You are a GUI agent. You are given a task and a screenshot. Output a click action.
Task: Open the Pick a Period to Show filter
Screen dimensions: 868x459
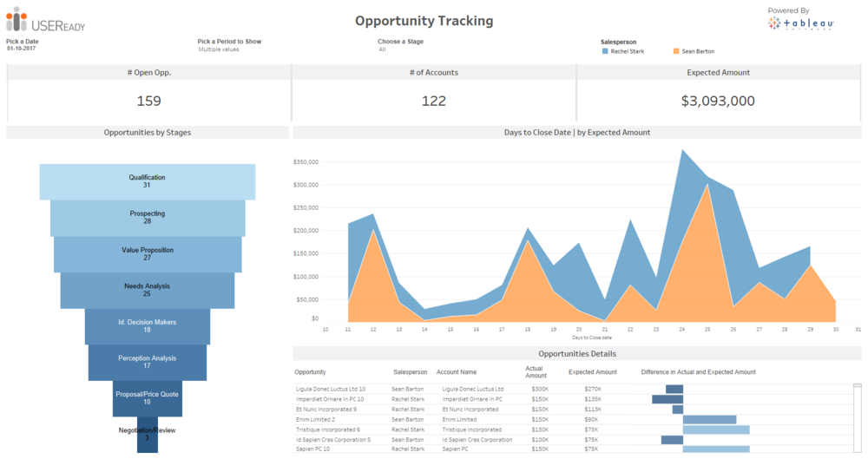click(x=219, y=49)
